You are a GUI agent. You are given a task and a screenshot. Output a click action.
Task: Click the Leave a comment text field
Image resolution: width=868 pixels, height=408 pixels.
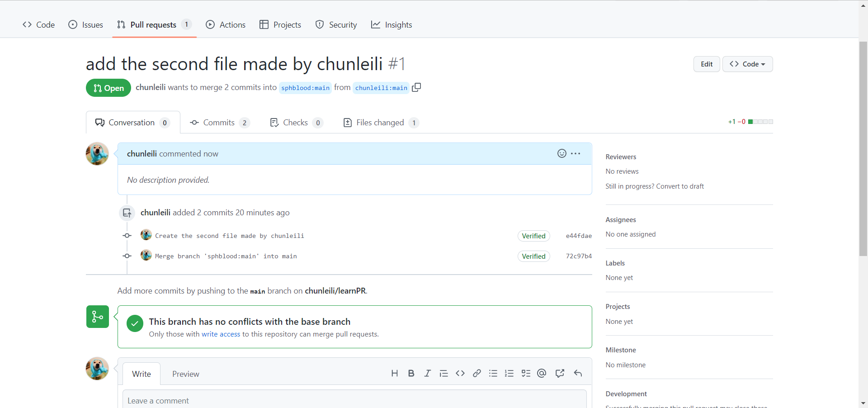click(354, 399)
